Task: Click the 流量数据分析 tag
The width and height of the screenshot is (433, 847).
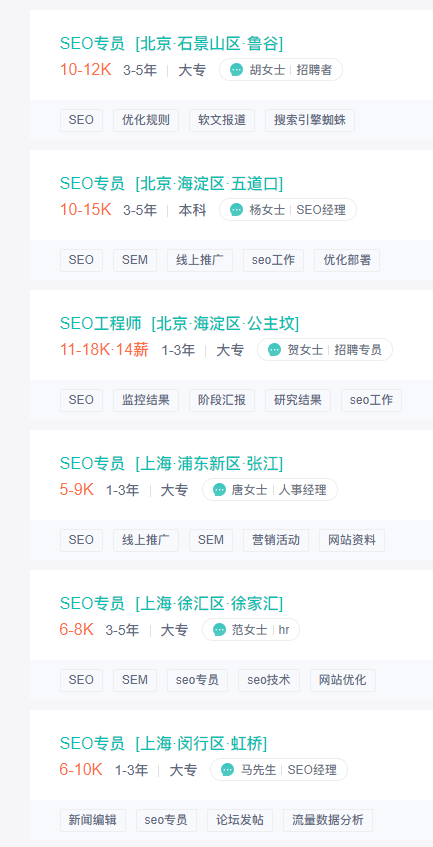Action: click(x=328, y=820)
